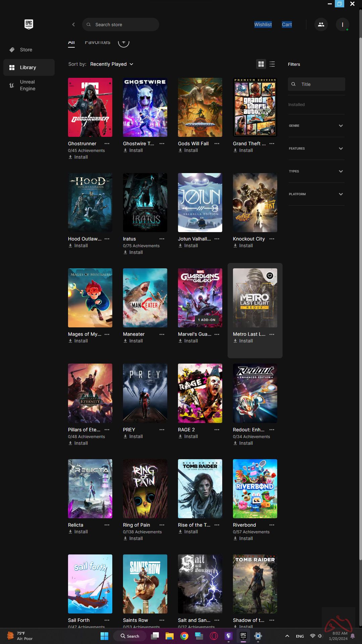
Task: Open the Friends list icon
Action: [321, 24]
